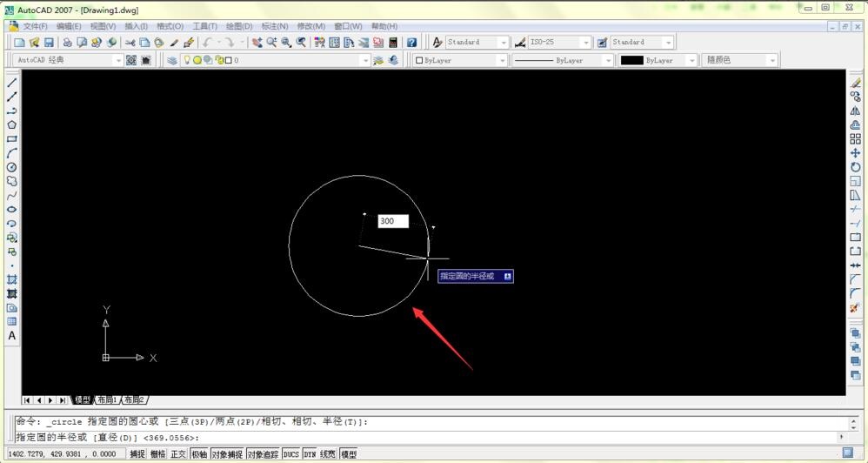
Task: Open the AutoCAD 经典 workspace dropdown
Action: pyautogui.click(x=118, y=61)
